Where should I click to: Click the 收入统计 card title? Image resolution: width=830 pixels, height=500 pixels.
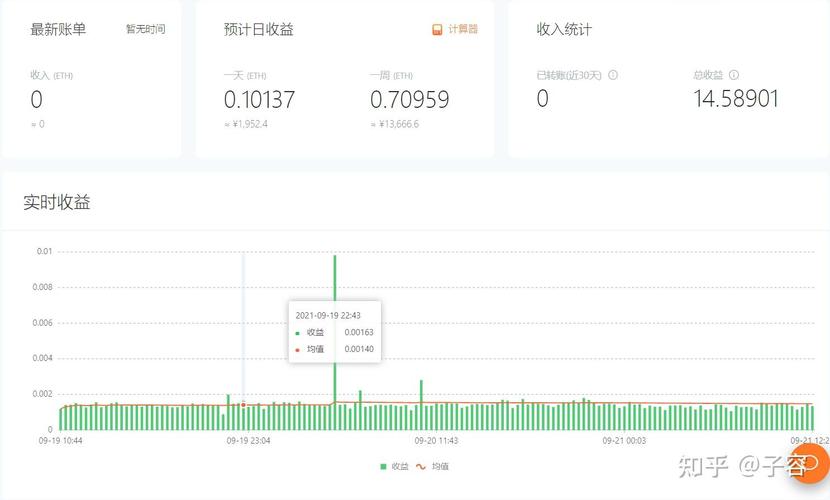pos(564,29)
